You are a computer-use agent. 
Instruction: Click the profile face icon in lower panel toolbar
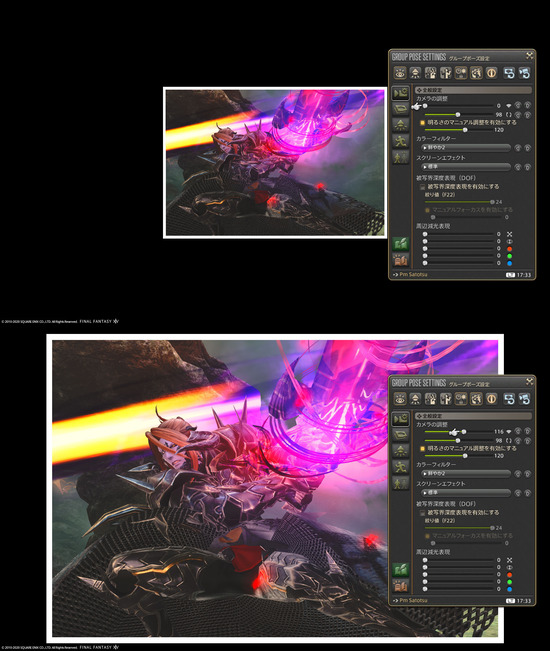[x=476, y=399]
